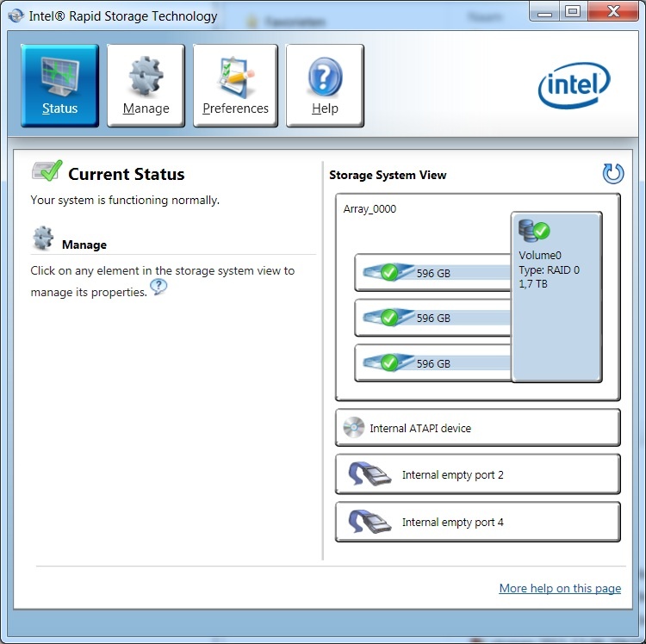
Task: Minimize the Intel Rapid Storage window
Action: pyautogui.click(x=544, y=12)
